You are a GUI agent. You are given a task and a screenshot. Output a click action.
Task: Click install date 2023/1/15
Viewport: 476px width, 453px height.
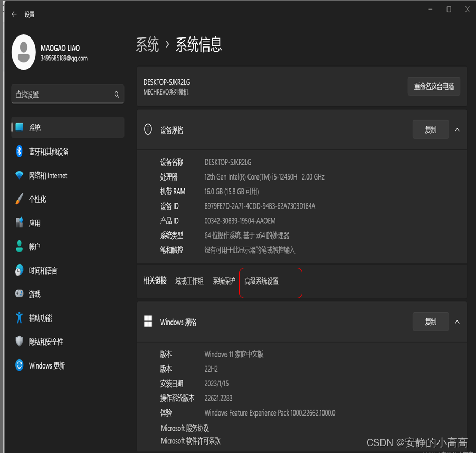(x=216, y=383)
